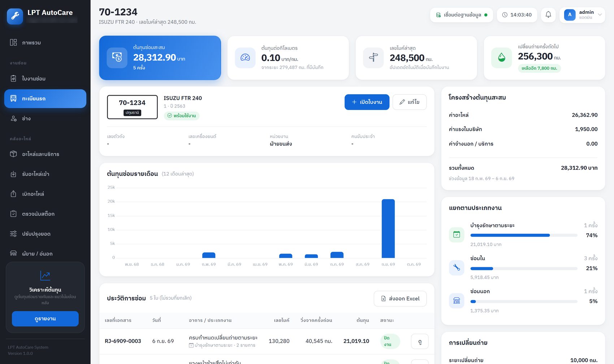Image resolution: width=614 pixels, height=364 pixels.
Task: Expand the admin user dropdown
Action: 600,15
